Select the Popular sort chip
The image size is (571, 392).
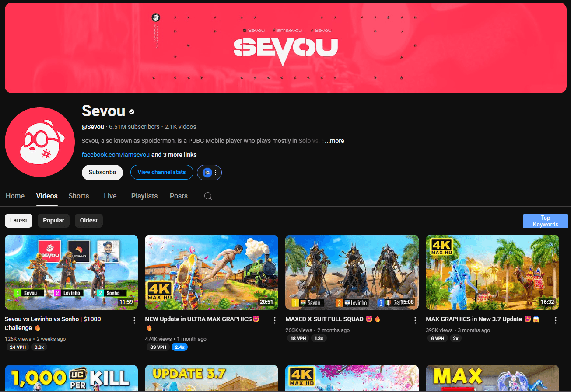point(53,221)
